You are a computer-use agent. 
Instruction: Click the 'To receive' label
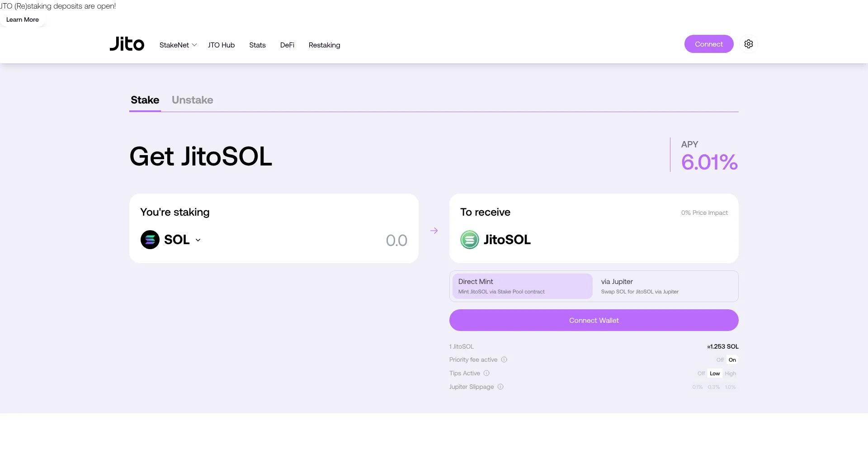[485, 212]
